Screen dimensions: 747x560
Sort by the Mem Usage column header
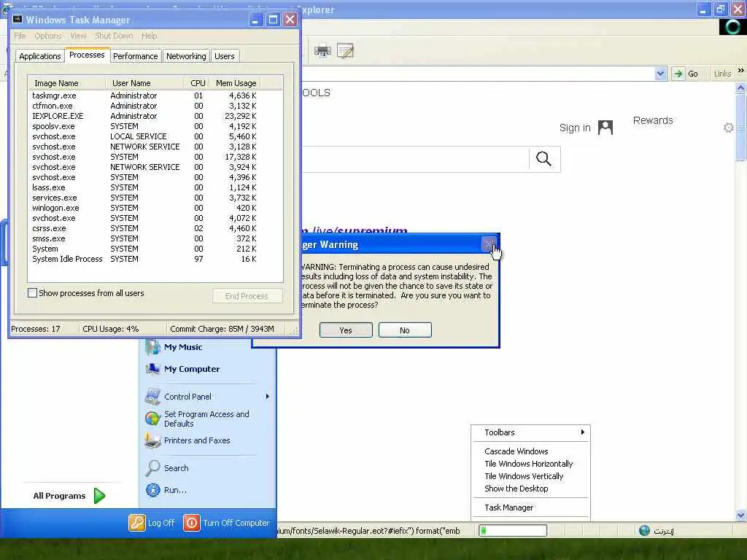point(236,83)
